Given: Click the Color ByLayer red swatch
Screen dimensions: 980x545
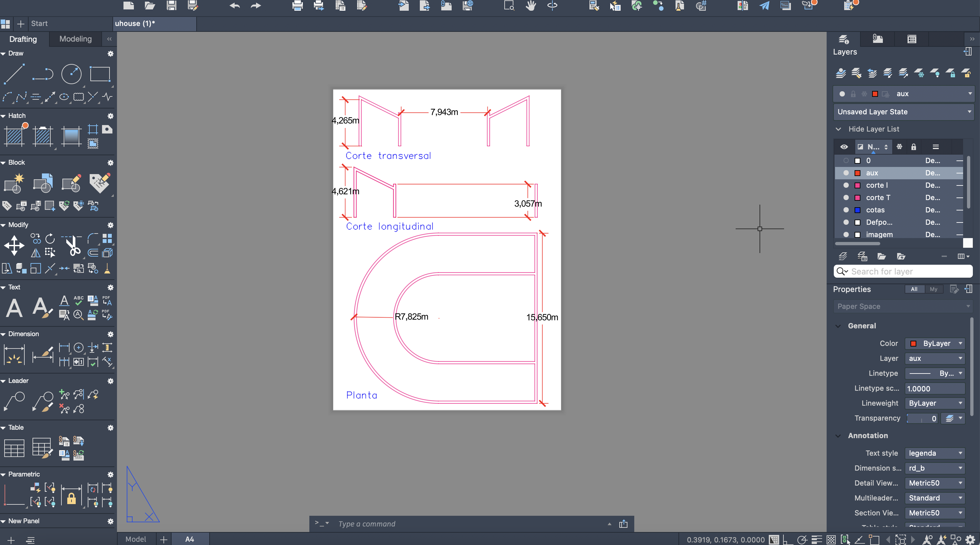Looking at the screenshot, I should 913,343.
